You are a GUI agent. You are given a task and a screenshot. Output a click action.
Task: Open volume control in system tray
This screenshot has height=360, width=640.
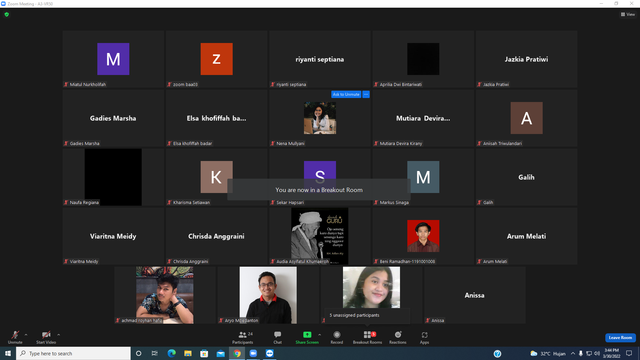pos(597,353)
